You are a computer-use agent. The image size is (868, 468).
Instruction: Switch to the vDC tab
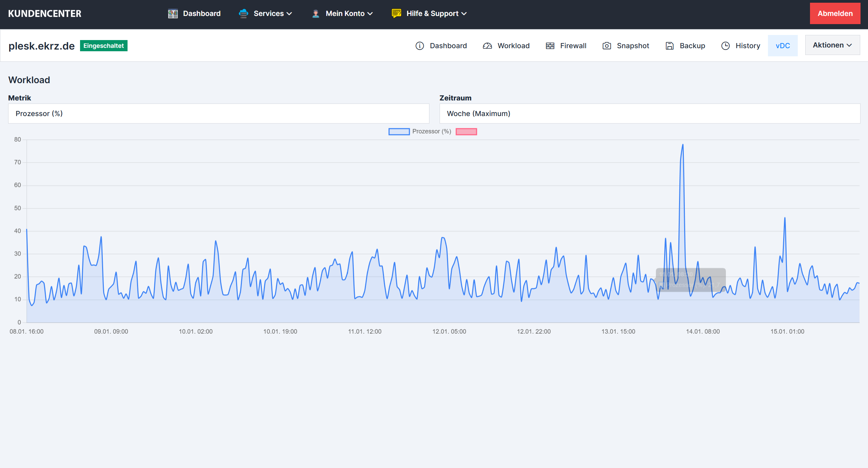pos(783,46)
